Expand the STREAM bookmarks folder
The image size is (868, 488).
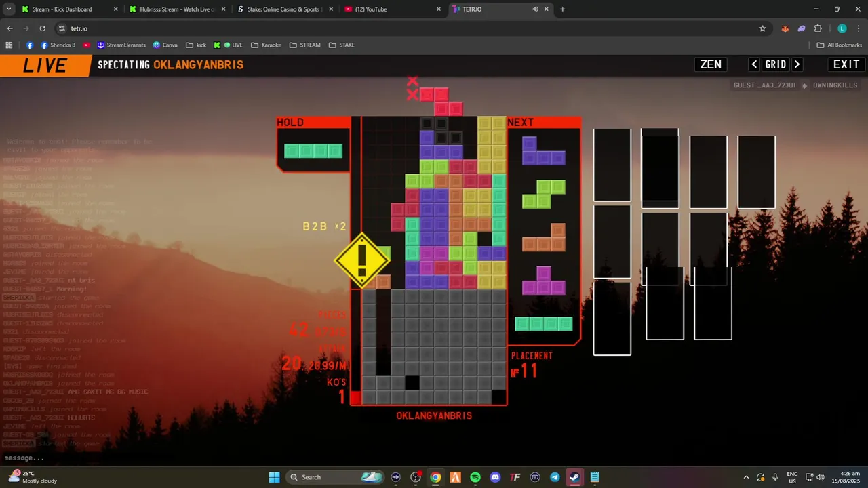tap(304, 45)
